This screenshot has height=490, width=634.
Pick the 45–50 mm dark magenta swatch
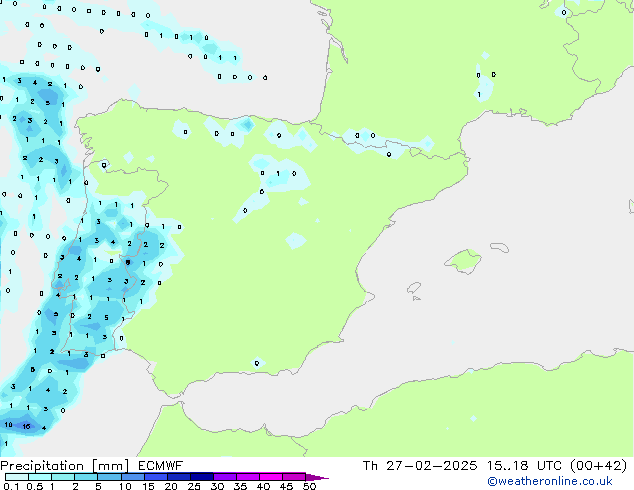(x=294, y=477)
